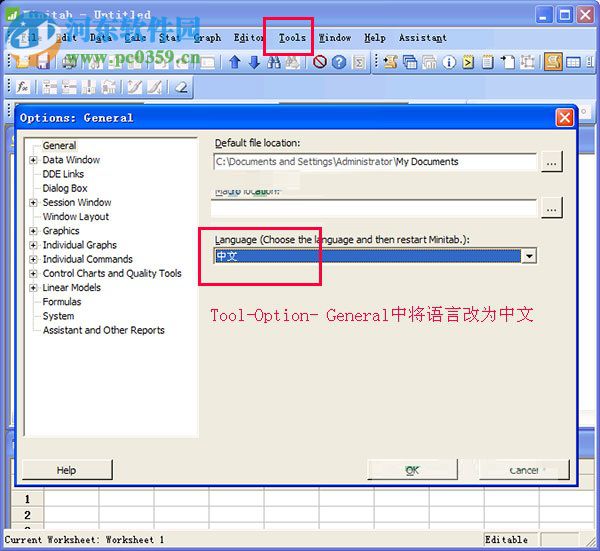Expand Control Charts and Quality Tools node

click(x=34, y=273)
